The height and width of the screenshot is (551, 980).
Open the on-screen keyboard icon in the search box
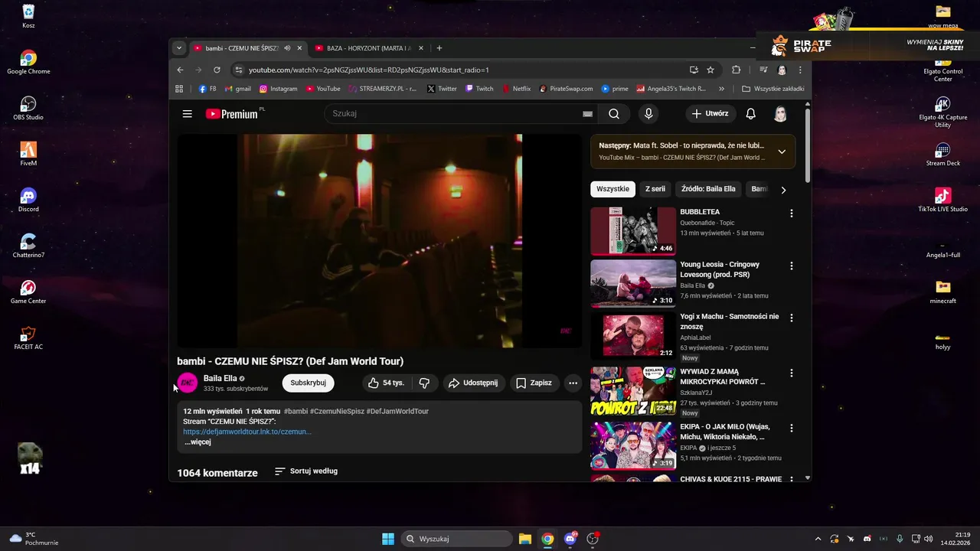[x=587, y=114]
